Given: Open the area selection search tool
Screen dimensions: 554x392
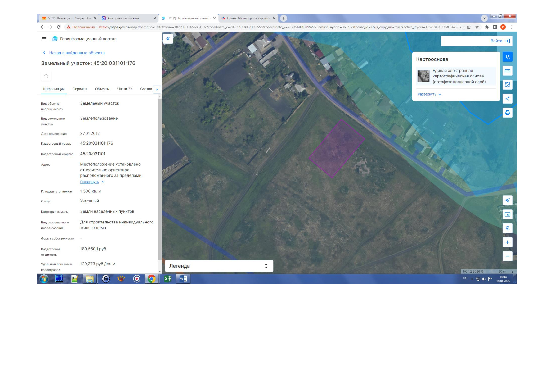Looking at the screenshot, I should pos(507,85).
